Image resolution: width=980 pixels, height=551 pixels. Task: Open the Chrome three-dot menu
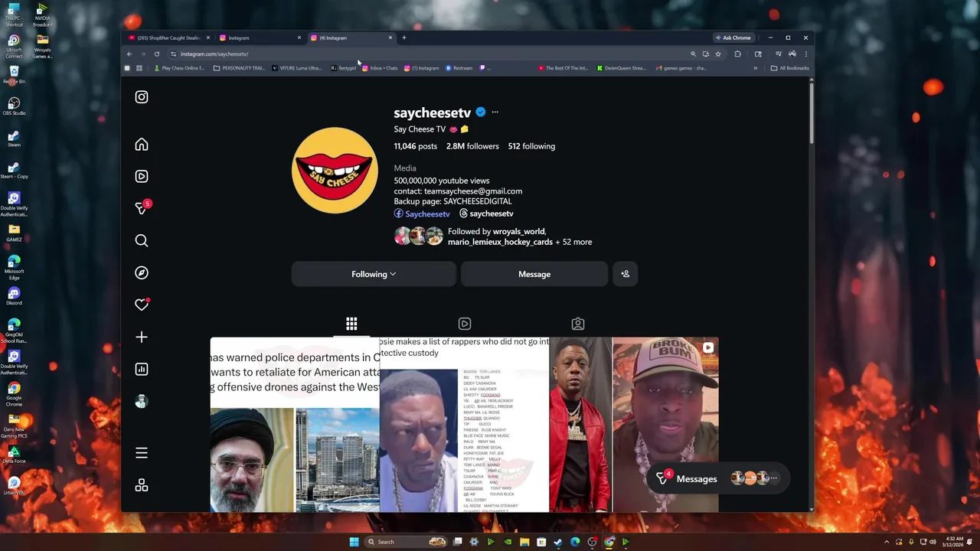[x=805, y=54]
